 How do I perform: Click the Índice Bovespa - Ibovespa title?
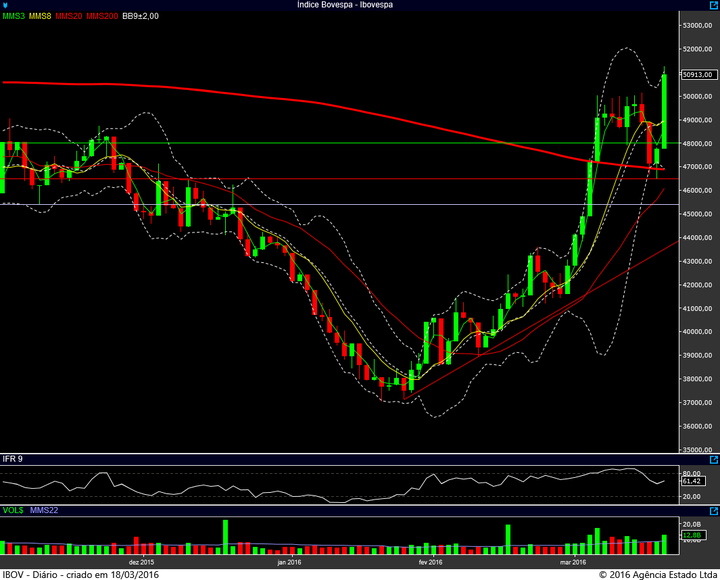pos(345,5)
